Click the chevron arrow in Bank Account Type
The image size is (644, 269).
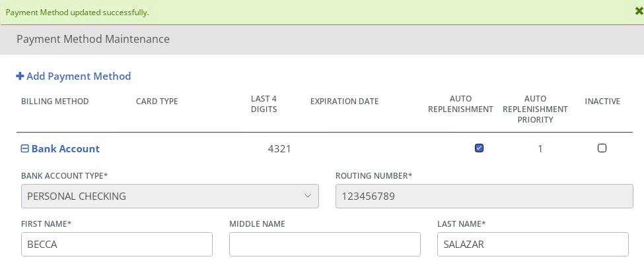coord(308,196)
